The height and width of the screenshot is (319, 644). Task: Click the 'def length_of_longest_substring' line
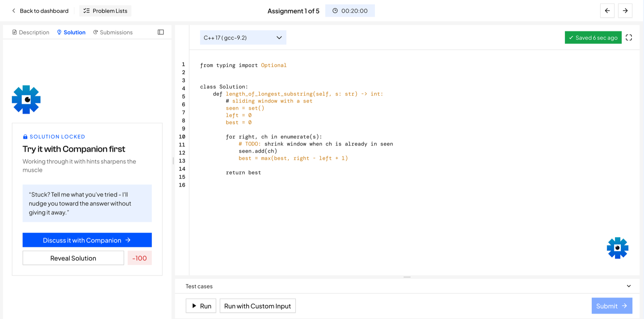click(x=298, y=94)
